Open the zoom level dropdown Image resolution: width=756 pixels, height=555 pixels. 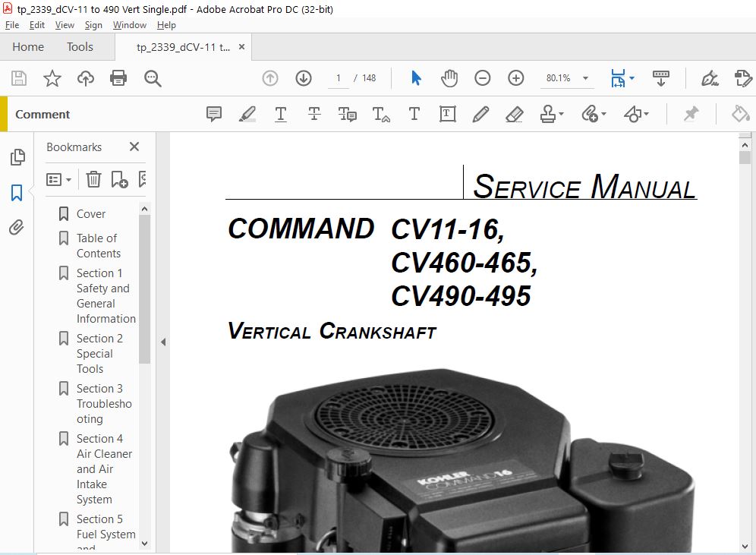[x=585, y=78]
